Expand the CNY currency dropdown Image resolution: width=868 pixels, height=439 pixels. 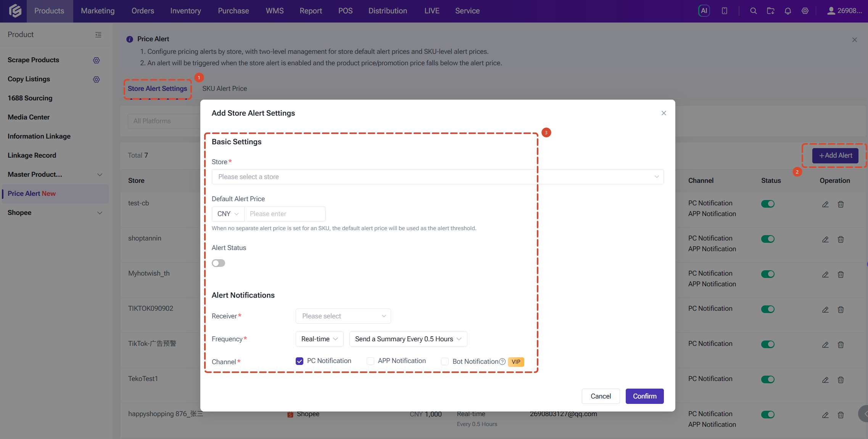click(x=228, y=214)
